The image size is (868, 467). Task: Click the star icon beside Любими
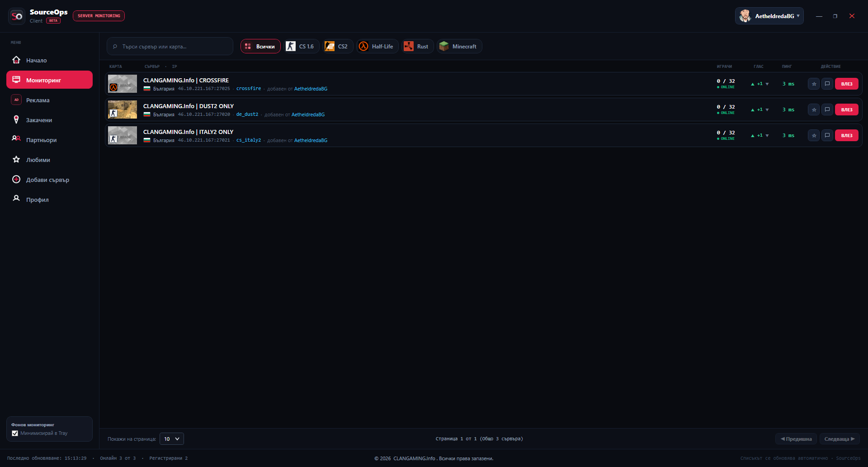tap(16, 159)
